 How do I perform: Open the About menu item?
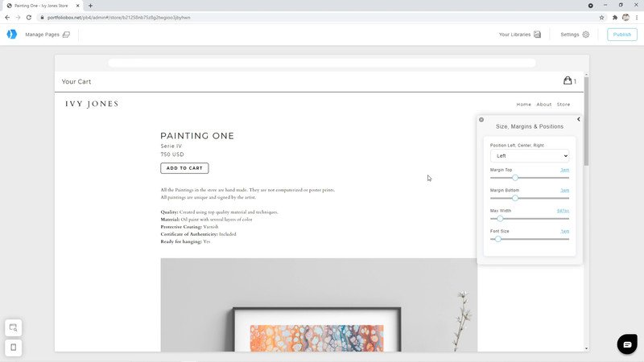544,105
